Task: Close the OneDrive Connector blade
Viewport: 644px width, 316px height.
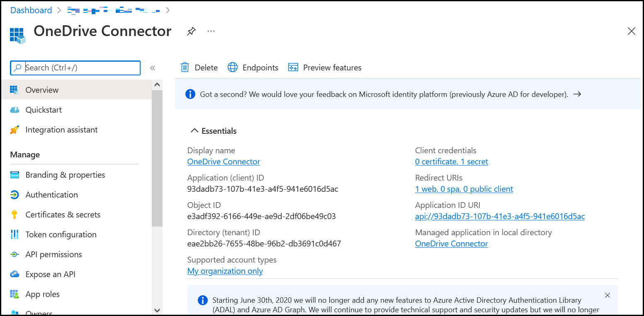Action: tap(631, 31)
